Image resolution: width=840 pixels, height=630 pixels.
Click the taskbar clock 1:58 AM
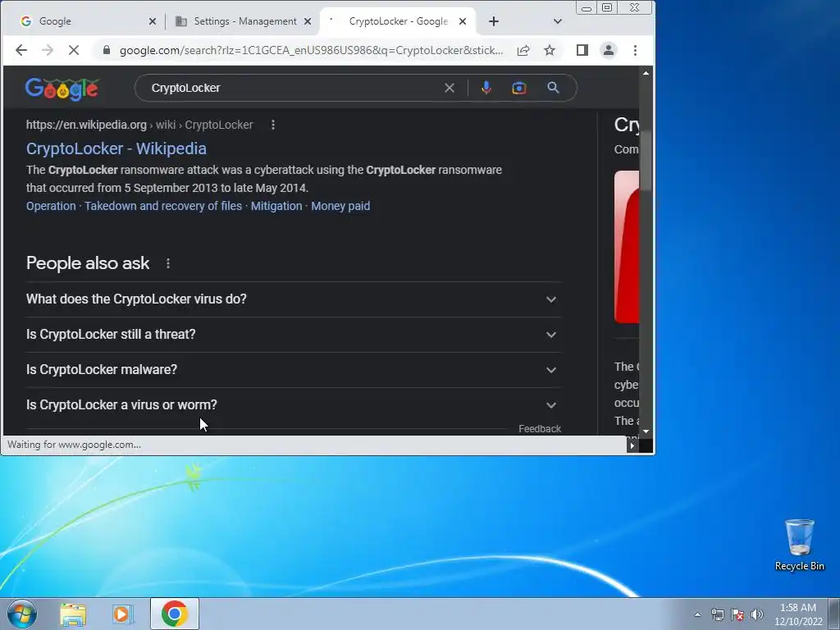coord(798,614)
